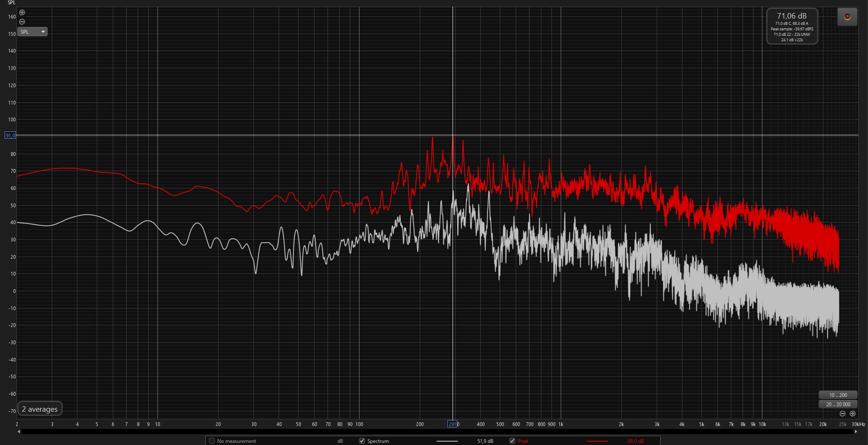868x445 pixels.
Task: Click the horizontal scrollbar left arrow
Action: click(x=19, y=432)
